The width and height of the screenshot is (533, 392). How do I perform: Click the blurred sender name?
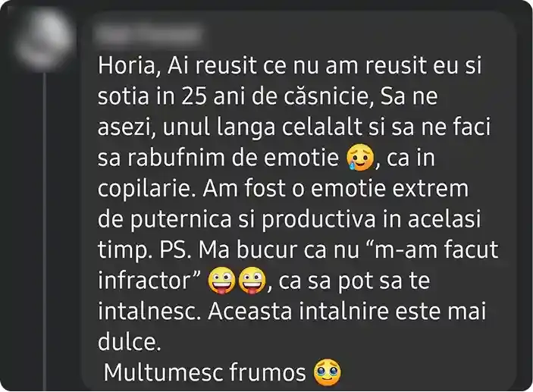click(146, 34)
